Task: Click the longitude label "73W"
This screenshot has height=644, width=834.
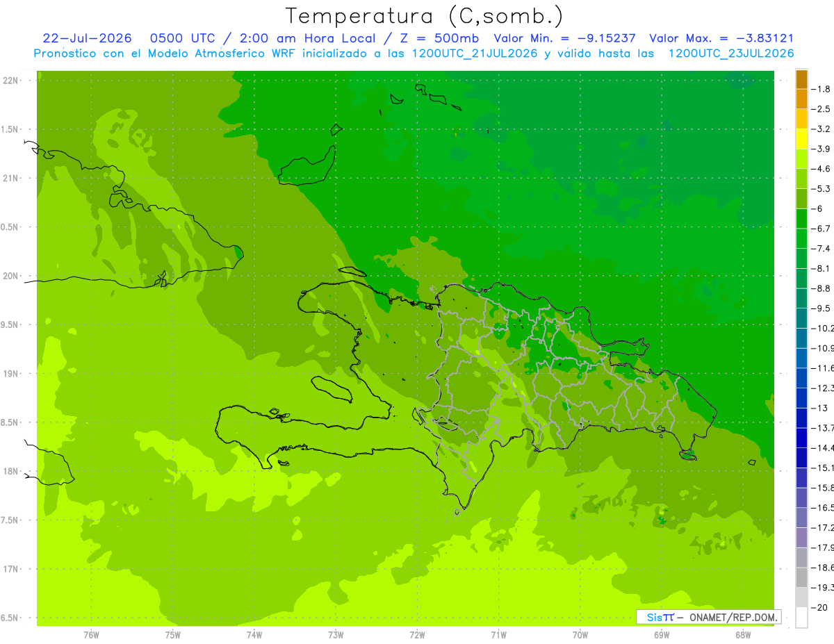Action: (x=336, y=634)
